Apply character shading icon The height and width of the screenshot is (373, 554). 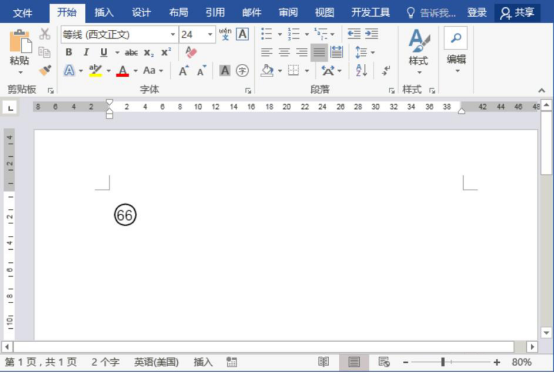pyautogui.click(x=225, y=71)
